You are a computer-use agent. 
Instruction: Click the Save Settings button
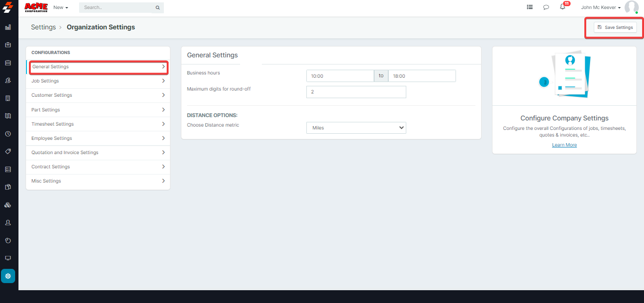[615, 28]
